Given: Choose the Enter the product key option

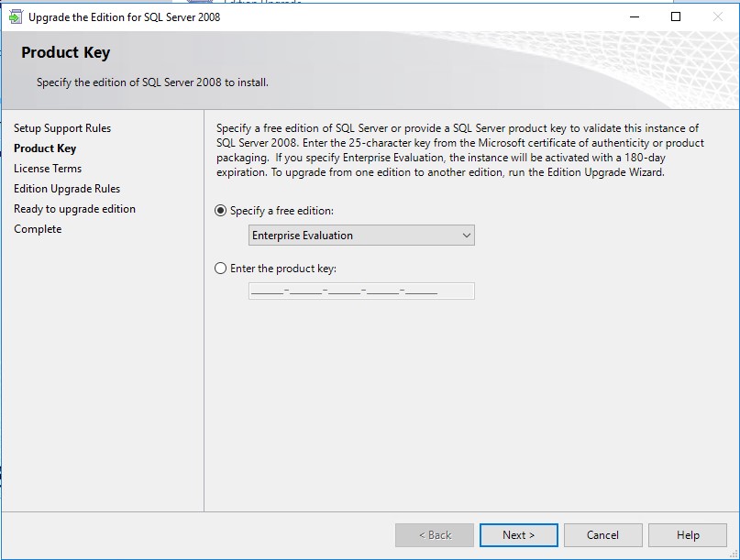Looking at the screenshot, I should [220, 269].
